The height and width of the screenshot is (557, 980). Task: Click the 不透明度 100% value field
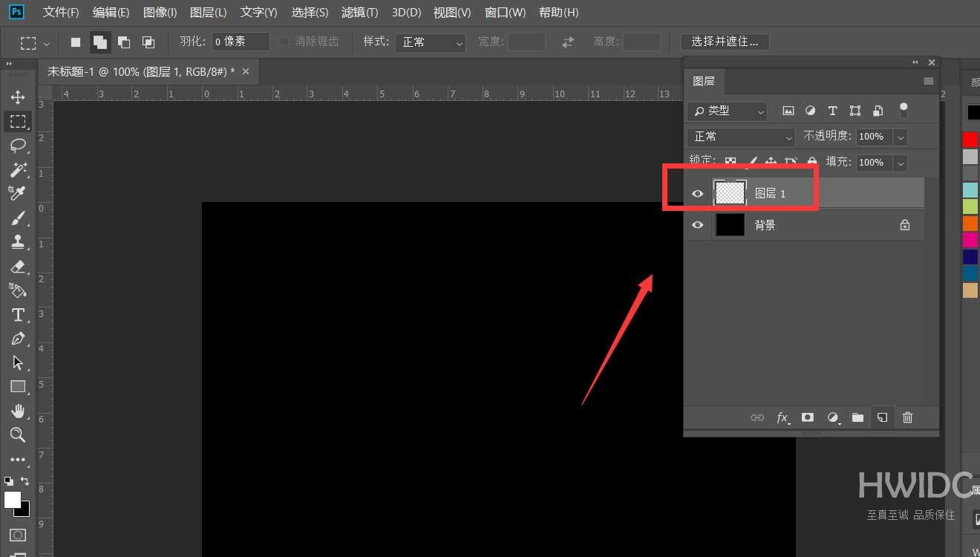tap(874, 137)
